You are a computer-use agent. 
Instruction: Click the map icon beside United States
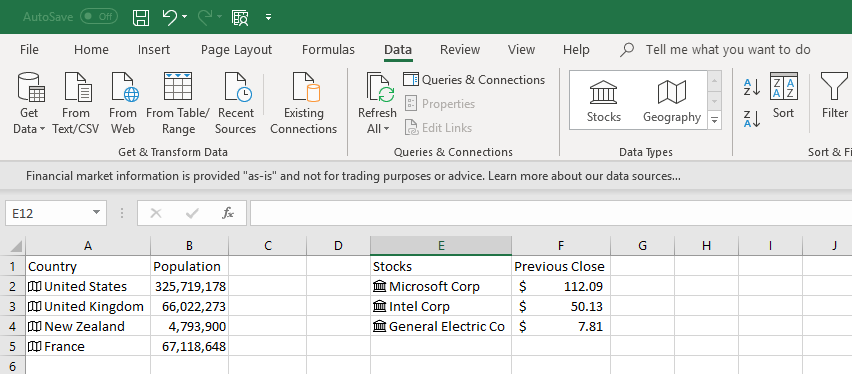pos(35,286)
